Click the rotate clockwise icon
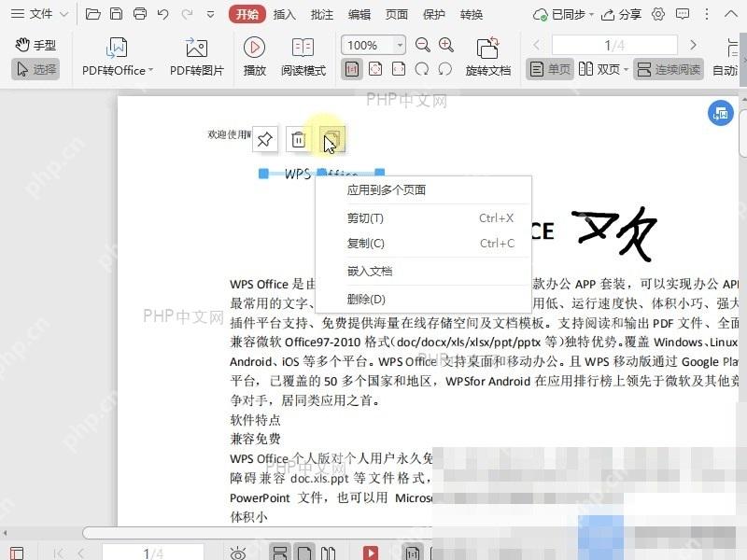Viewport: 747px width, 560px height. (x=422, y=69)
